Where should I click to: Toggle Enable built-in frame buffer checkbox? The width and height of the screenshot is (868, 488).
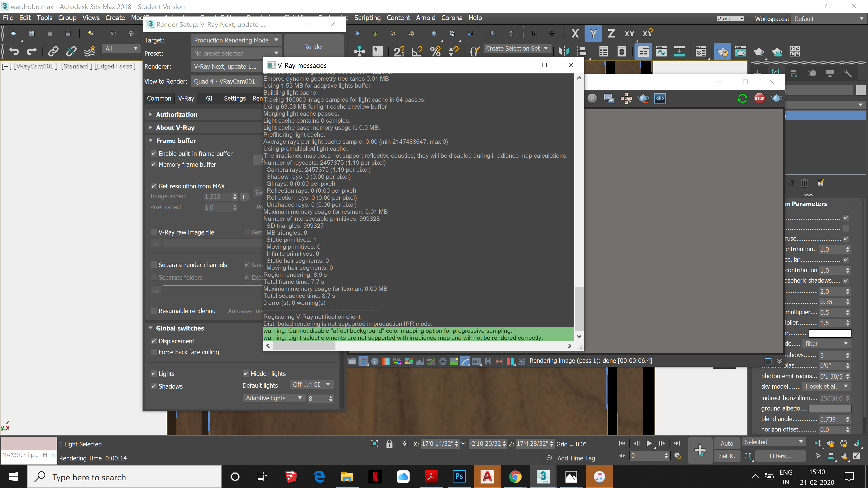pos(154,154)
